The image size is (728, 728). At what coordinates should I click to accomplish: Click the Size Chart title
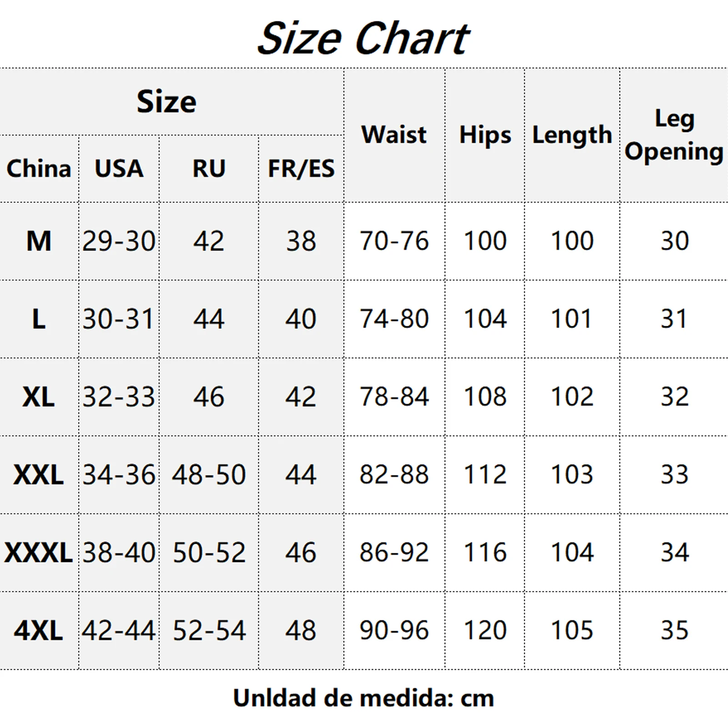coord(363,39)
